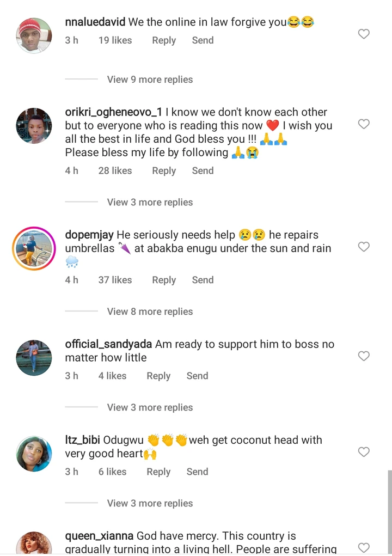392x556 pixels.
Task: Click the comments scrollbar thumb
Action: point(389,512)
